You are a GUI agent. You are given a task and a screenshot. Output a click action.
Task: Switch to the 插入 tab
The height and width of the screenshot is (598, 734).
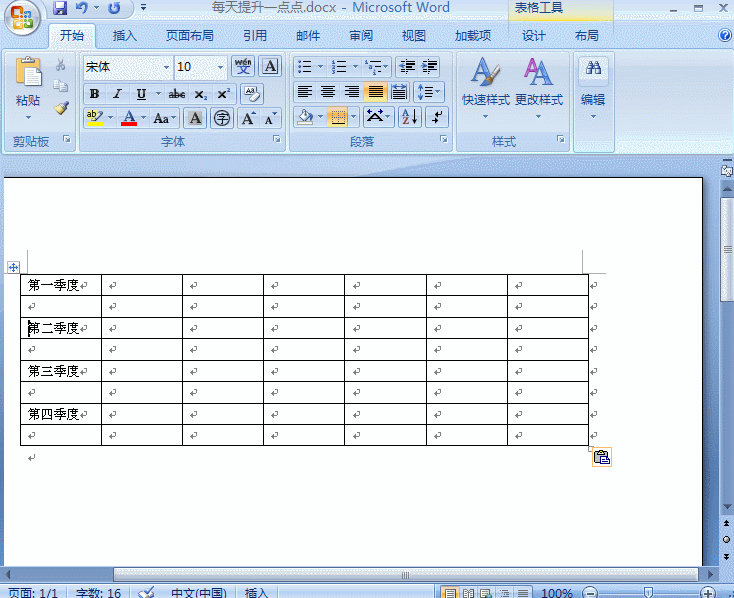click(125, 35)
